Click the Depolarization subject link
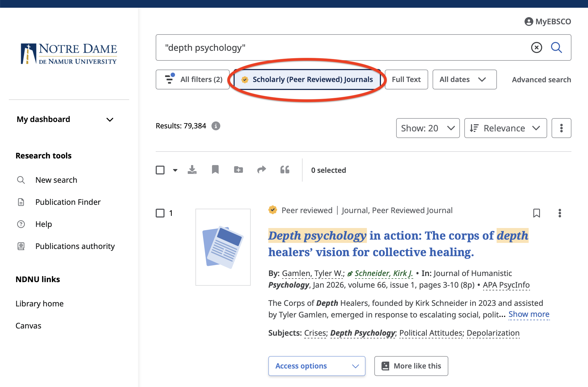This screenshot has height=387, width=588. (493, 333)
